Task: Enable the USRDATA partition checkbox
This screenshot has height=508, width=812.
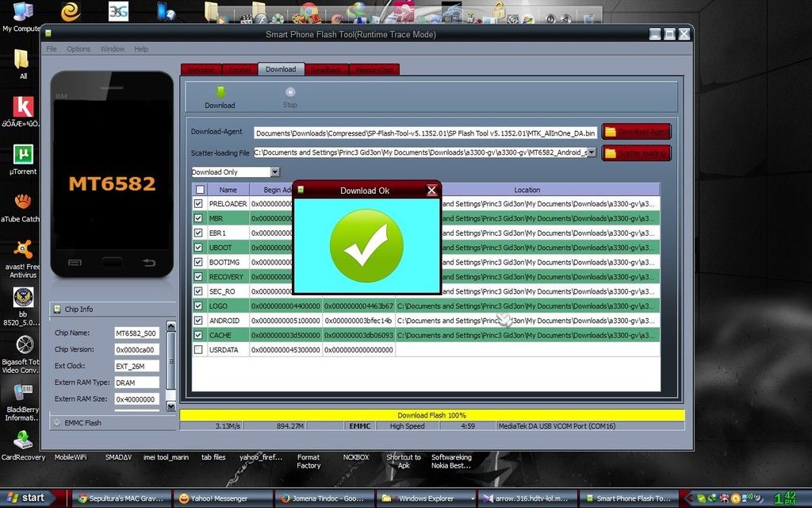Action: tap(199, 350)
